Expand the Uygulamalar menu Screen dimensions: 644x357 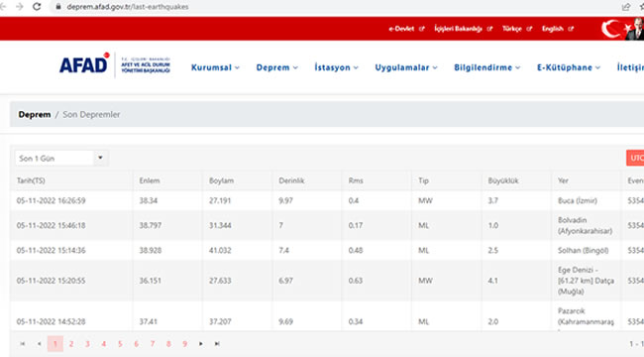tap(406, 67)
